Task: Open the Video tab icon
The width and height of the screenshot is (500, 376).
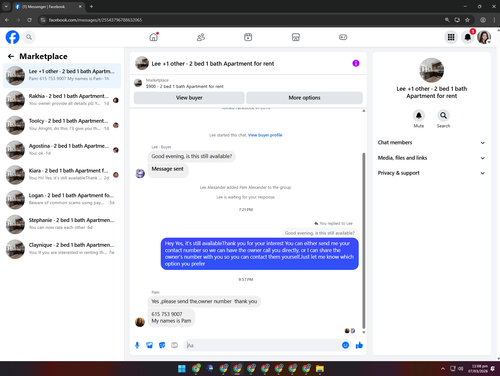Action: [248, 37]
